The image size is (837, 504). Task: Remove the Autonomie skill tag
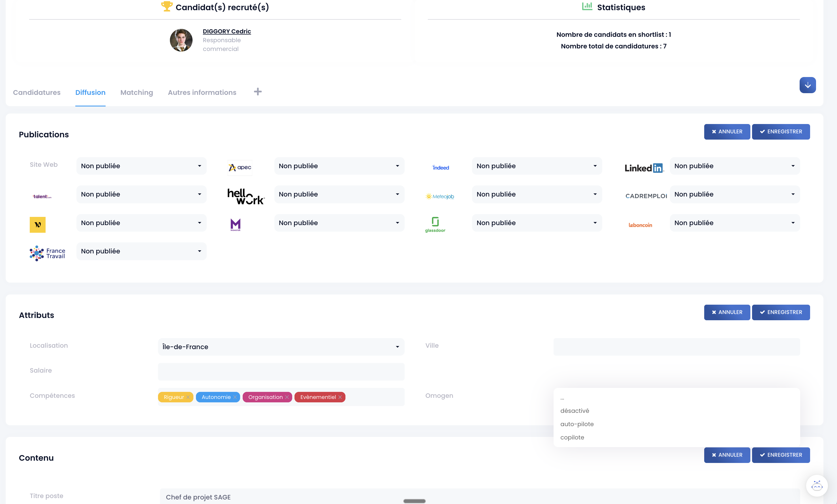(x=235, y=397)
